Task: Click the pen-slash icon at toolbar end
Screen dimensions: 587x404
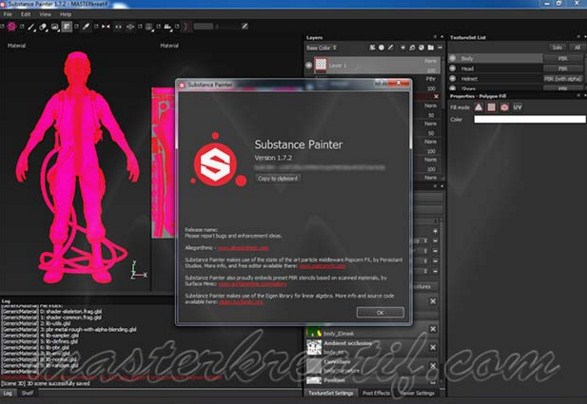Action: [x=245, y=26]
